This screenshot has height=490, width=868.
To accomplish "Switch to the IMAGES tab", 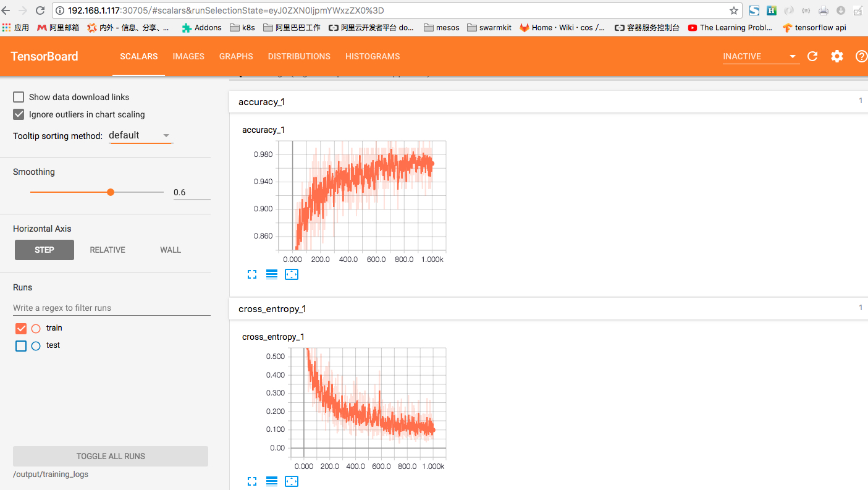I will (x=188, y=56).
